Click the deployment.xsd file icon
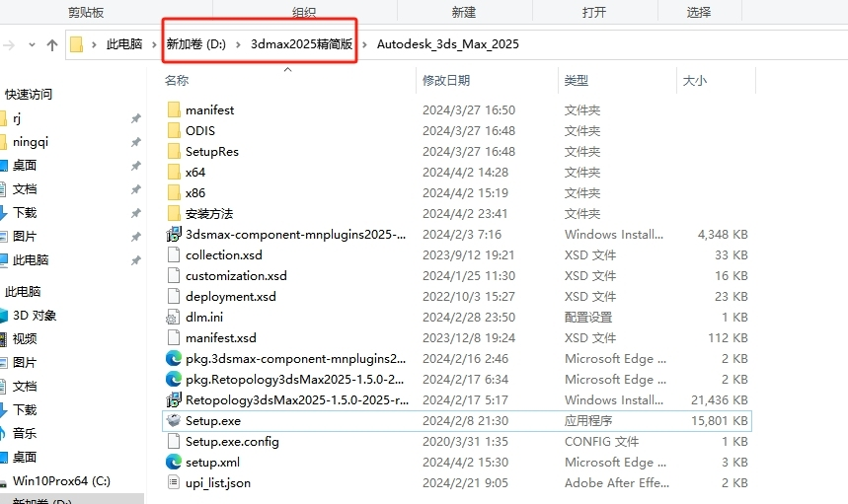 tap(174, 296)
